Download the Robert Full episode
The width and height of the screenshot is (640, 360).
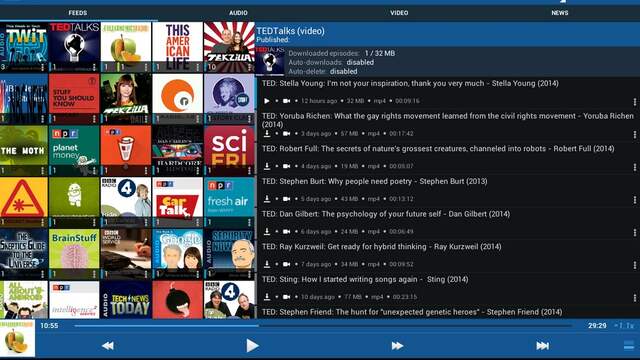pyautogui.click(x=267, y=166)
